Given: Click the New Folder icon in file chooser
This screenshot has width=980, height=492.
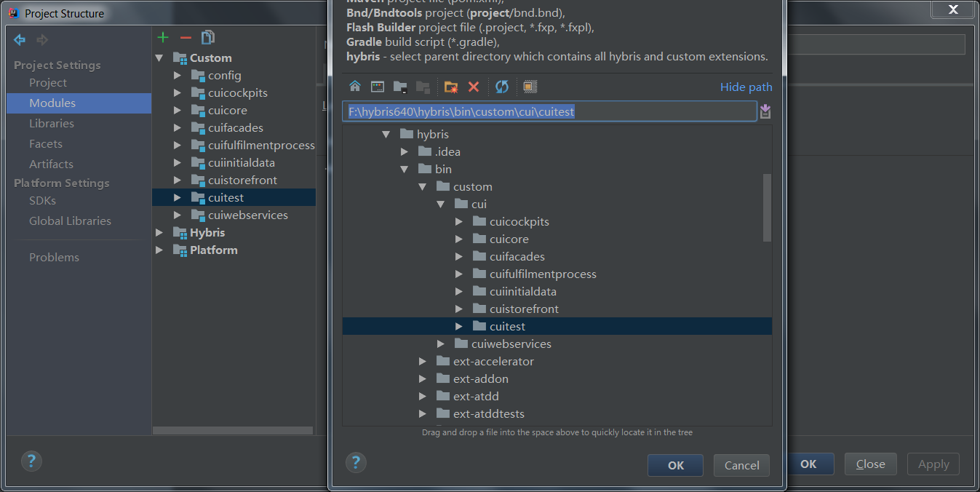Looking at the screenshot, I should click(x=451, y=87).
